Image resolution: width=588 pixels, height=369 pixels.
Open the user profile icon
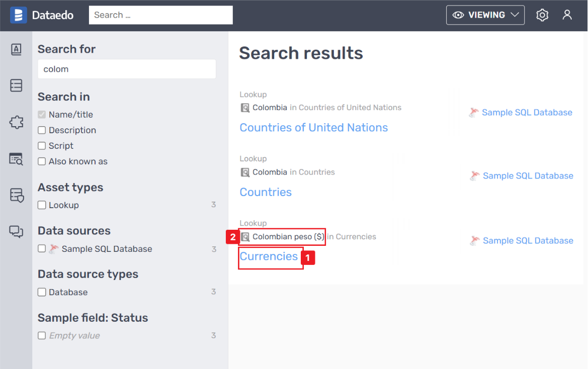pyautogui.click(x=567, y=15)
